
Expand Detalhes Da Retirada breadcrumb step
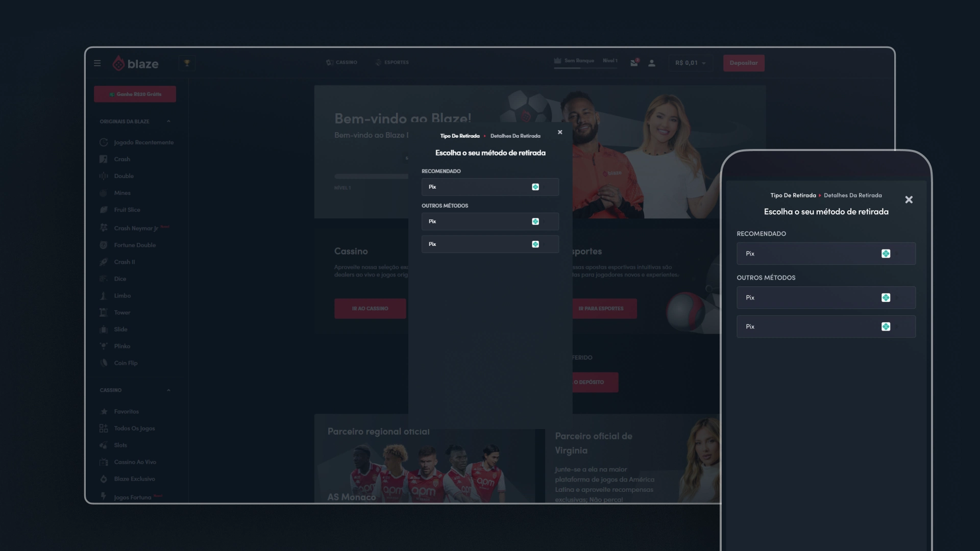pyautogui.click(x=515, y=135)
